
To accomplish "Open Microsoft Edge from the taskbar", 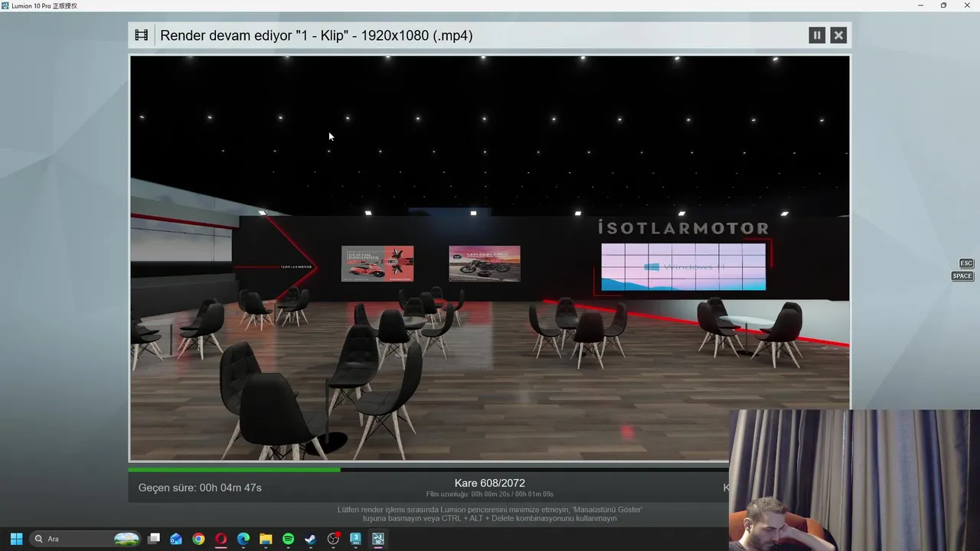I will pos(243,539).
